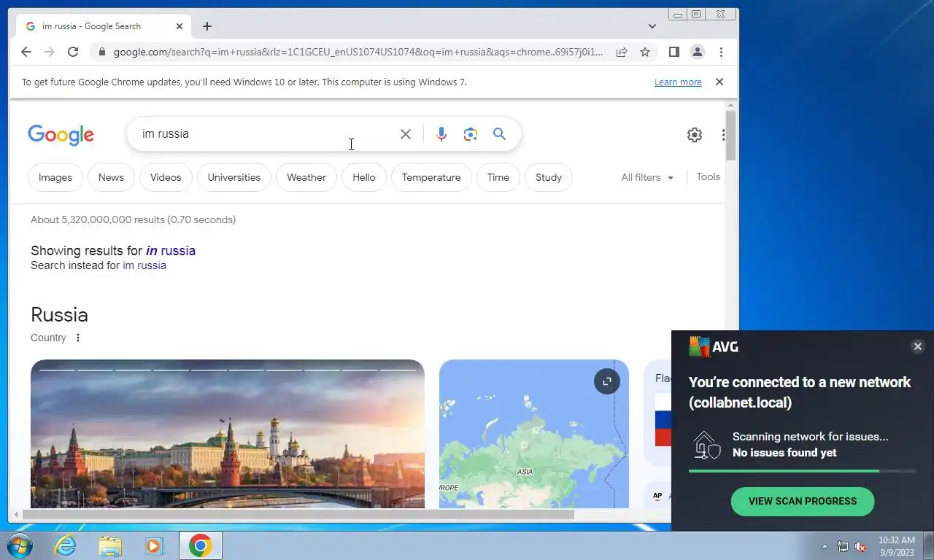The width and height of the screenshot is (934, 560).
Task: Click the vertical scrollbar of the page
Action: pos(731,135)
